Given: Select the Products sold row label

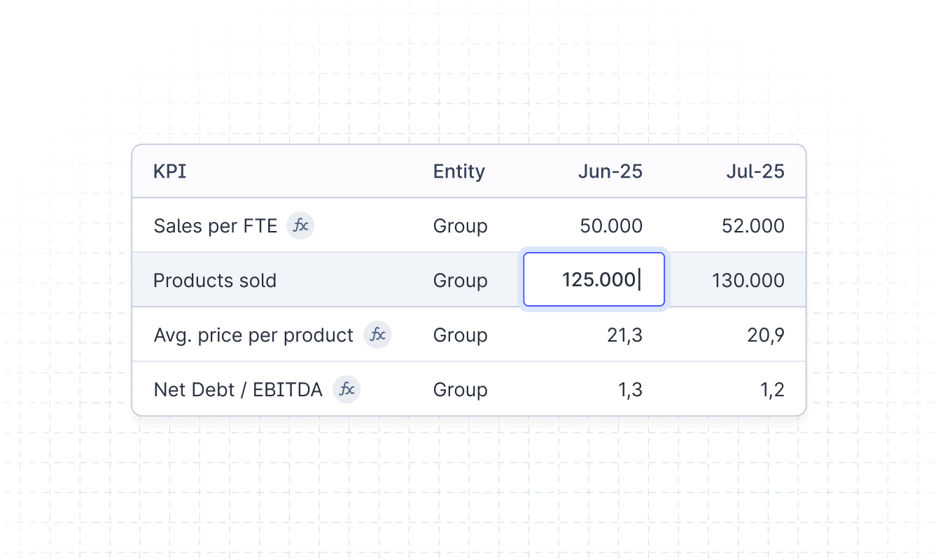Looking at the screenshot, I should [x=215, y=281].
